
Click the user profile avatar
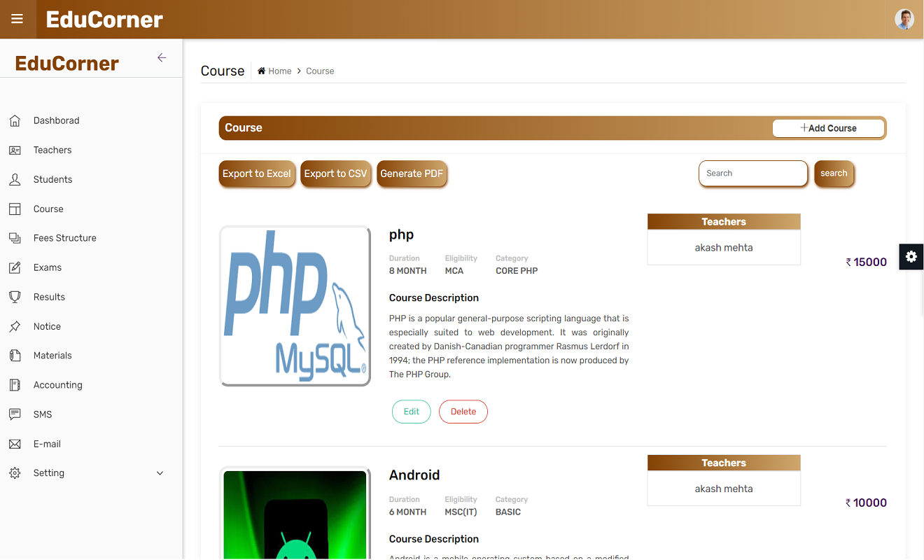pyautogui.click(x=904, y=19)
